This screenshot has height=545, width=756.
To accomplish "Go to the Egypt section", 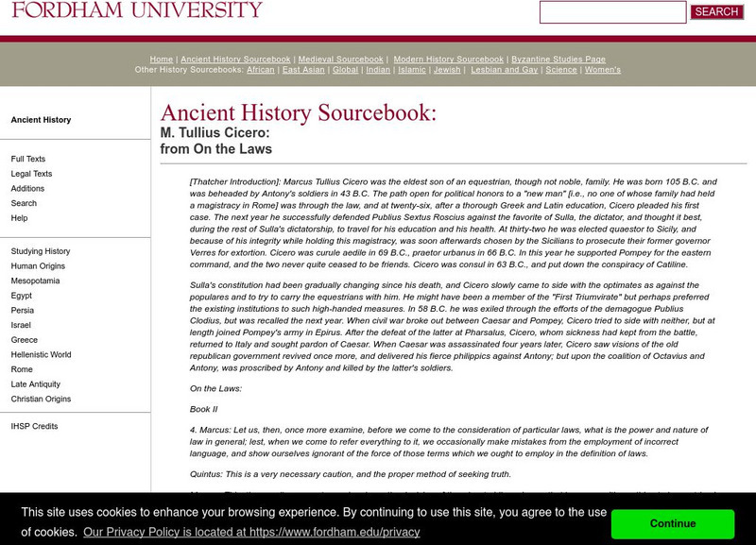I will 20,295.
